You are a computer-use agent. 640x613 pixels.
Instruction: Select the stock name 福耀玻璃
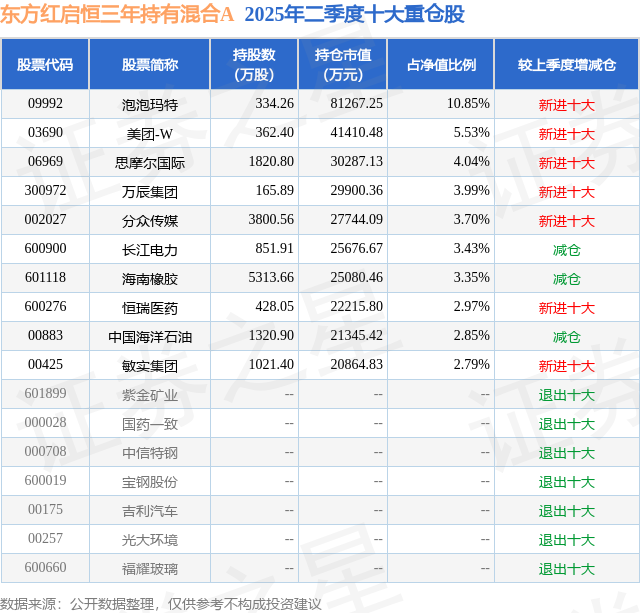tap(150, 569)
